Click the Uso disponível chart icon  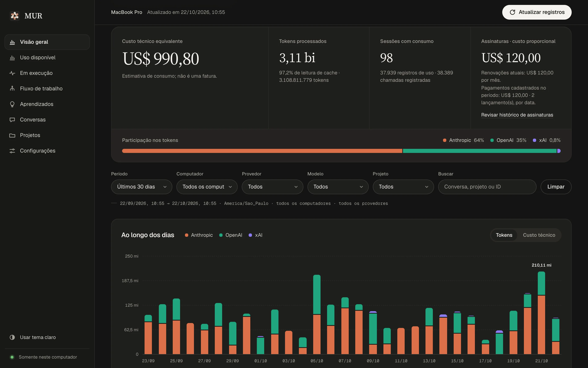tap(12, 58)
